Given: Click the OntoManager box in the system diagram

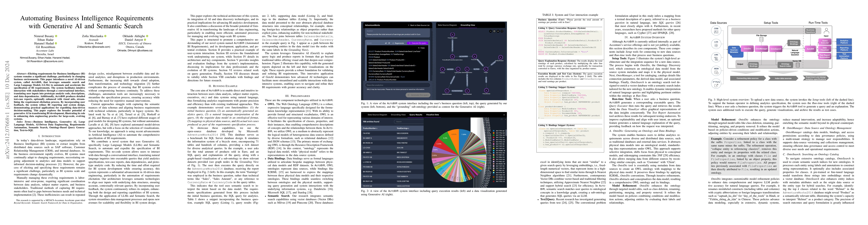Looking at the screenshot, I should (761, 49).
